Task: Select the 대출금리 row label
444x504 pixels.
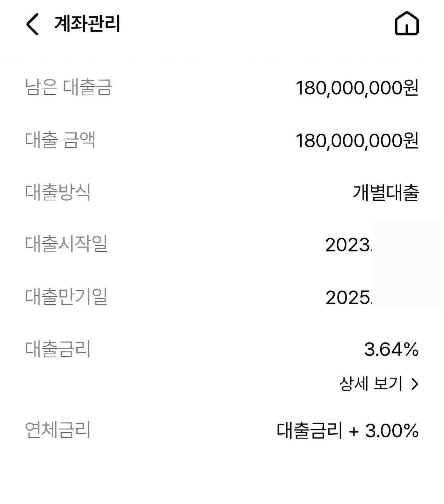Action: [x=58, y=349]
